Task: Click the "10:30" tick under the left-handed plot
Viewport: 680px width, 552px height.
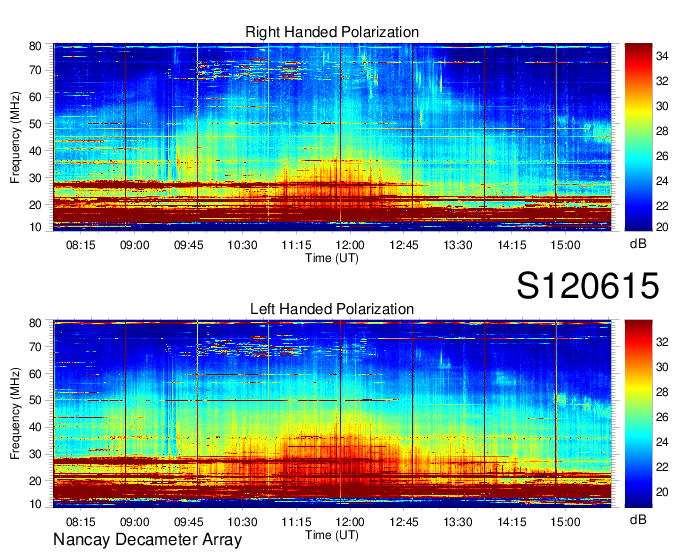Action: pyautogui.click(x=242, y=522)
